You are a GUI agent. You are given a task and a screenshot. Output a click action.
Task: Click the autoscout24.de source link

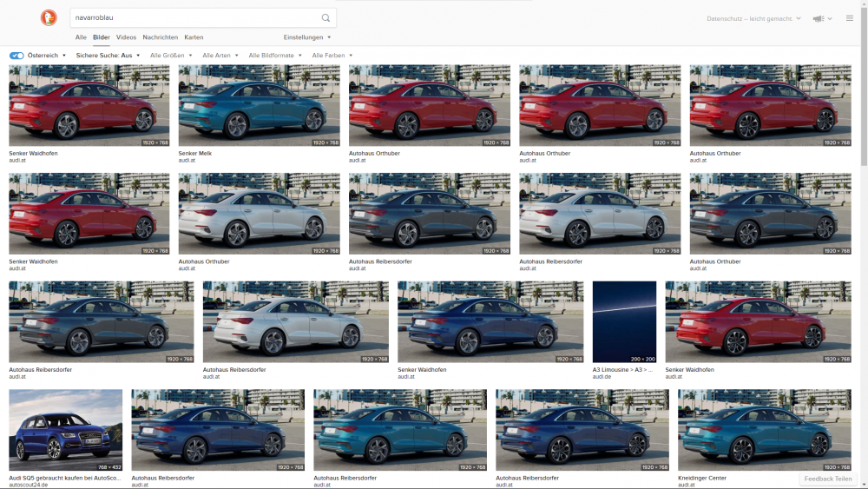[x=29, y=485]
